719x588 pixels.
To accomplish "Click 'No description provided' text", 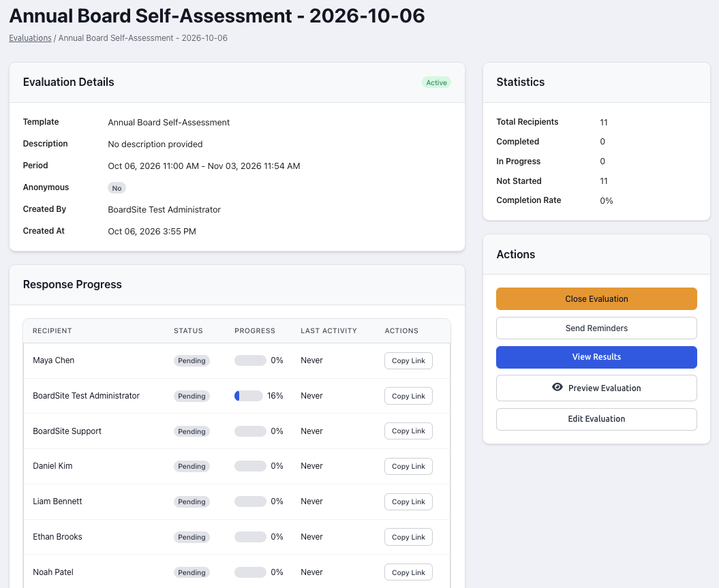I will [x=155, y=144].
